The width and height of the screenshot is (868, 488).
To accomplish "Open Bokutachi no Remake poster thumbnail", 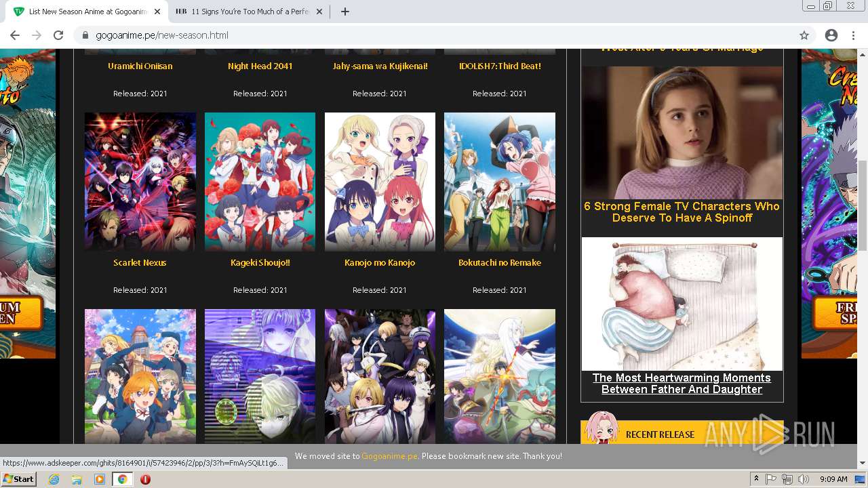I will pyautogui.click(x=500, y=182).
